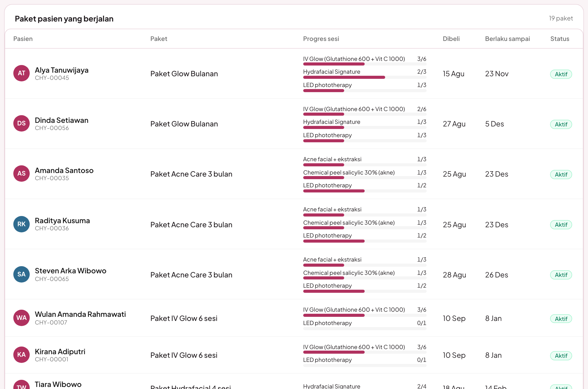Click the Aktif badge in Alya Tanuwijaya's row
Viewport: 588px width, 389px height.
[x=561, y=74]
